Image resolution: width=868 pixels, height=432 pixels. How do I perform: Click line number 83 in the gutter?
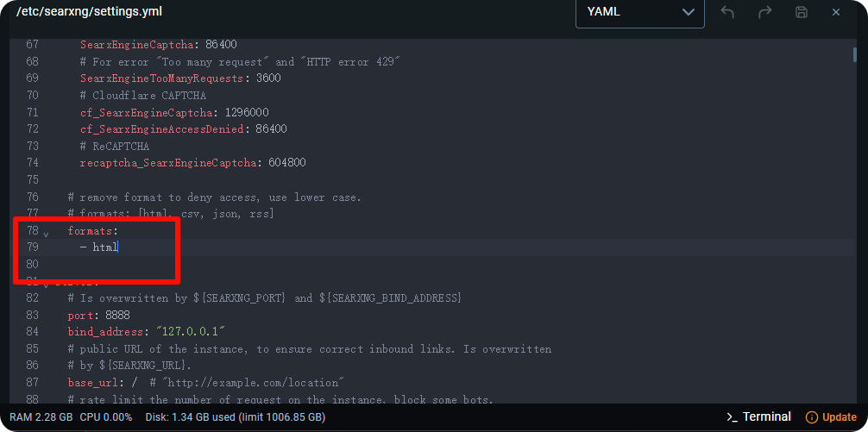33,315
